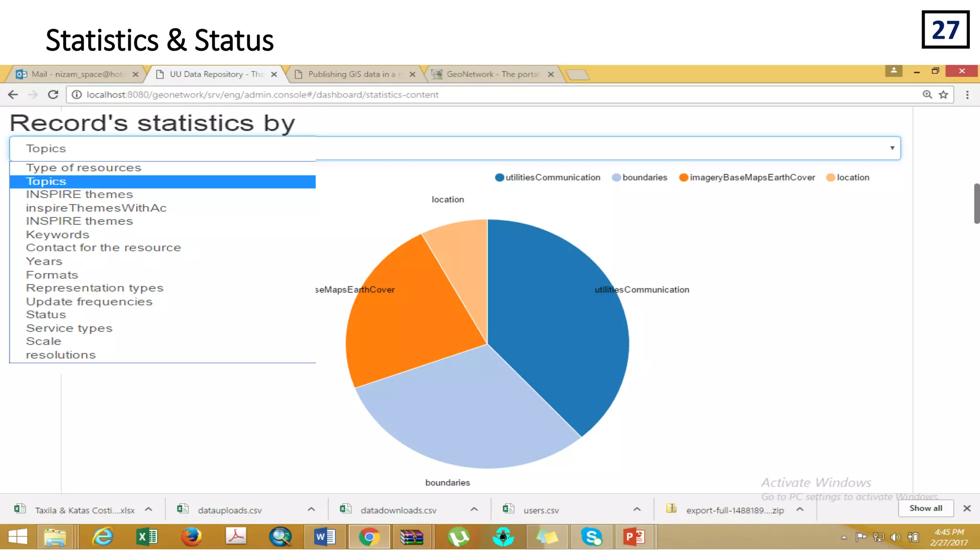Close the GeoNetwork portal tab
Screen dimensions: 980x551
(551, 74)
